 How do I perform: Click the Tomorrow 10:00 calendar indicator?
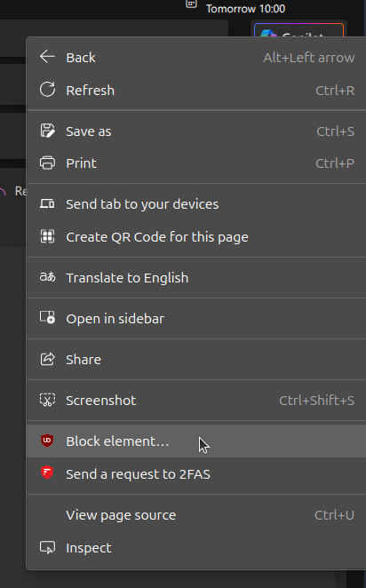coord(236,7)
